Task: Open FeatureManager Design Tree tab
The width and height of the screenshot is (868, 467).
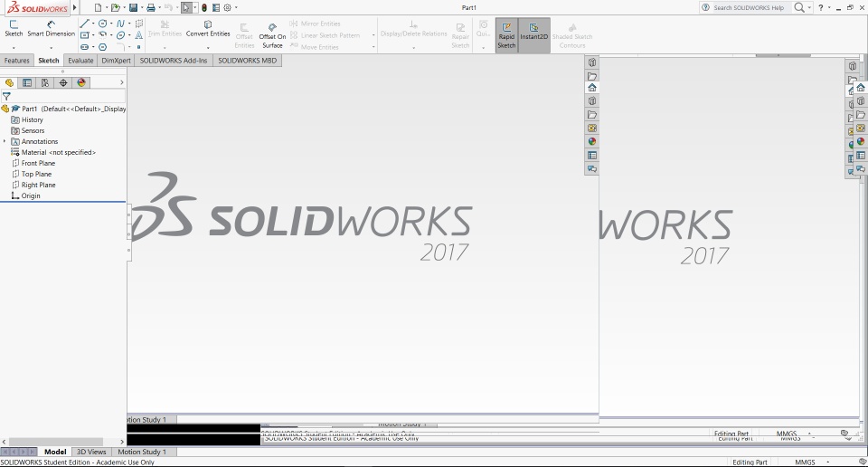Action: [9, 82]
